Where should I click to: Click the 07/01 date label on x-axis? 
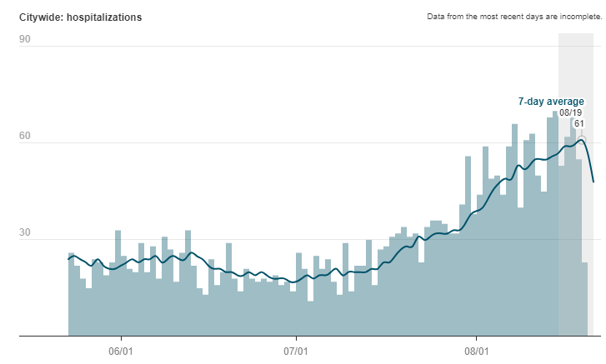pos(297,352)
